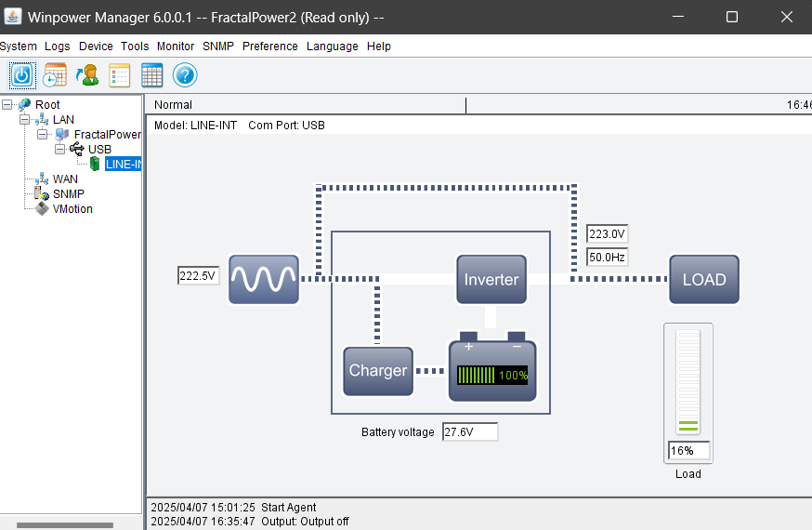The image size is (812, 530).
Task: Open the SNMP menu
Action: click(218, 46)
